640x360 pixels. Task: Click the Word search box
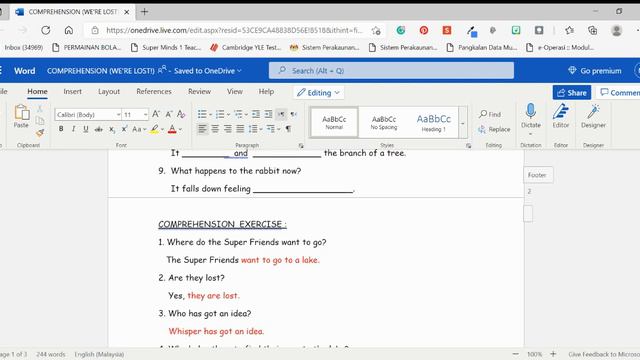[391, 71]
